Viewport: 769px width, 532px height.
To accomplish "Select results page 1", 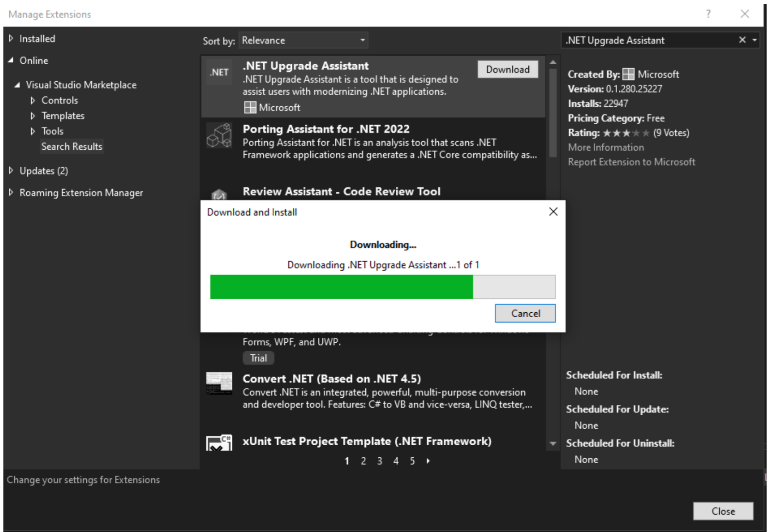I will (347, 461).
